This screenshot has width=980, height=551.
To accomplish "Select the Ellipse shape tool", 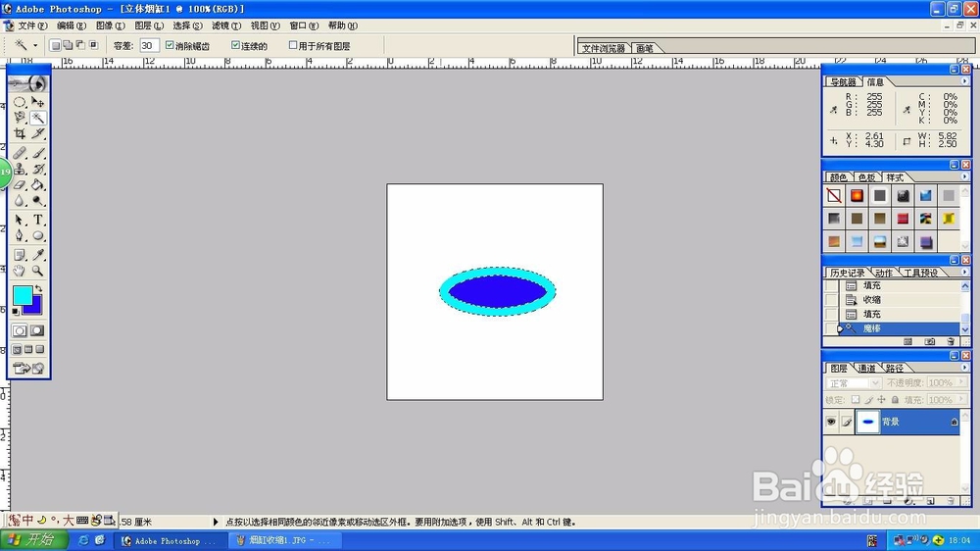I will point(38,235).
